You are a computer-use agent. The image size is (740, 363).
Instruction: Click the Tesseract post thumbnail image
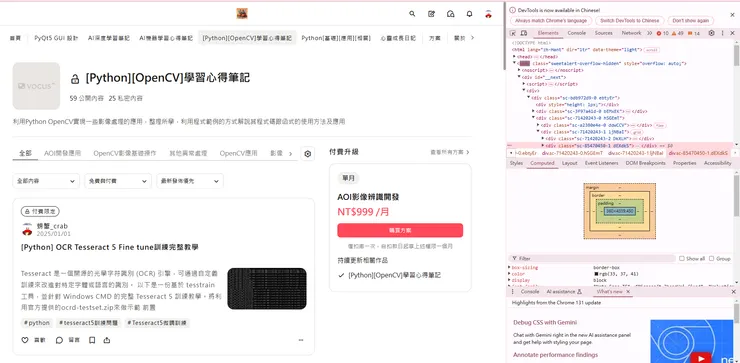[x=267, y=288]
